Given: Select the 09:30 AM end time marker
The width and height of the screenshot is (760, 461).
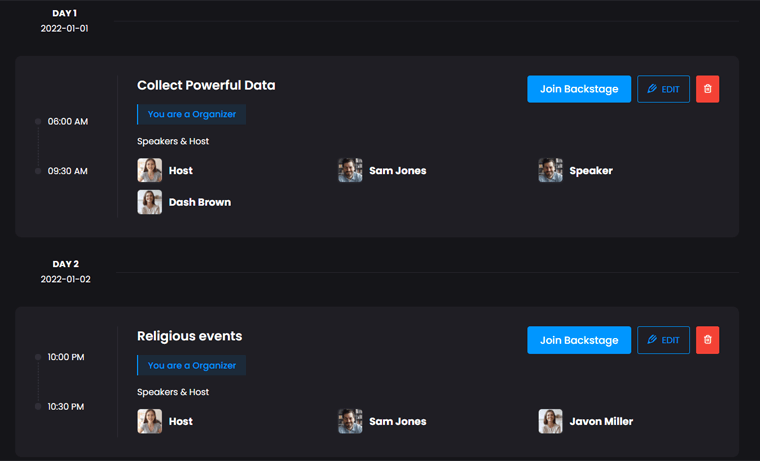Looking at the screenshot, I should (39, 171).
